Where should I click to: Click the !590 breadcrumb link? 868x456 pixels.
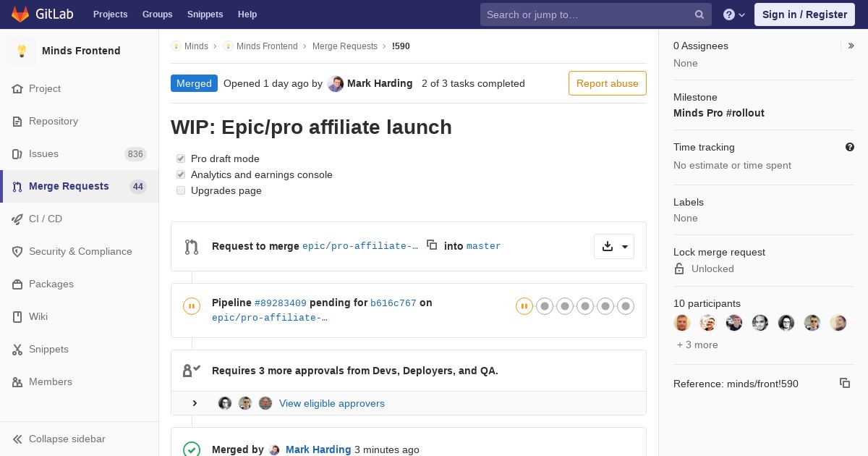pyautogui.click(x=401, y=46)
